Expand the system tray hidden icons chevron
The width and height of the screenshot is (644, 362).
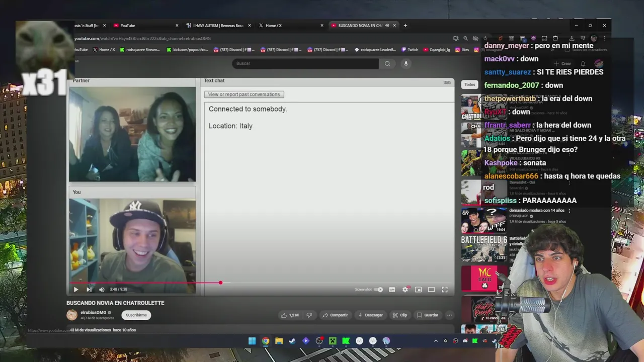coord(436,341)
